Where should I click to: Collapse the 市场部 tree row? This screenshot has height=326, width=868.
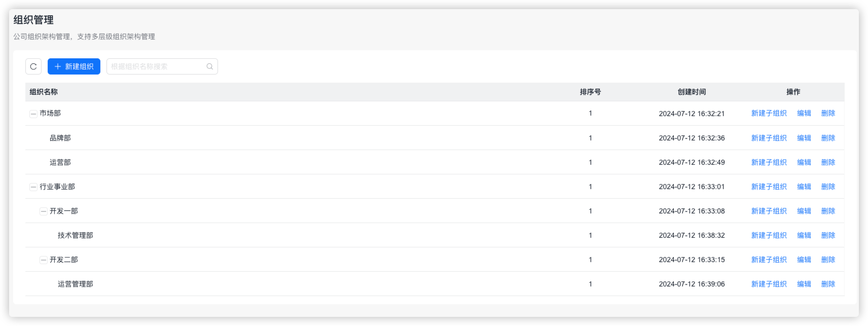coord(33,114)
